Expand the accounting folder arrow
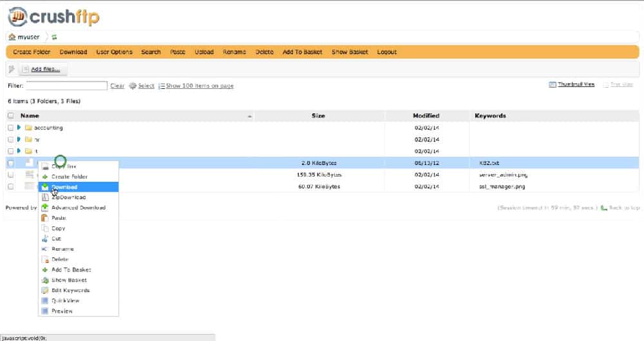 point(19,128)
